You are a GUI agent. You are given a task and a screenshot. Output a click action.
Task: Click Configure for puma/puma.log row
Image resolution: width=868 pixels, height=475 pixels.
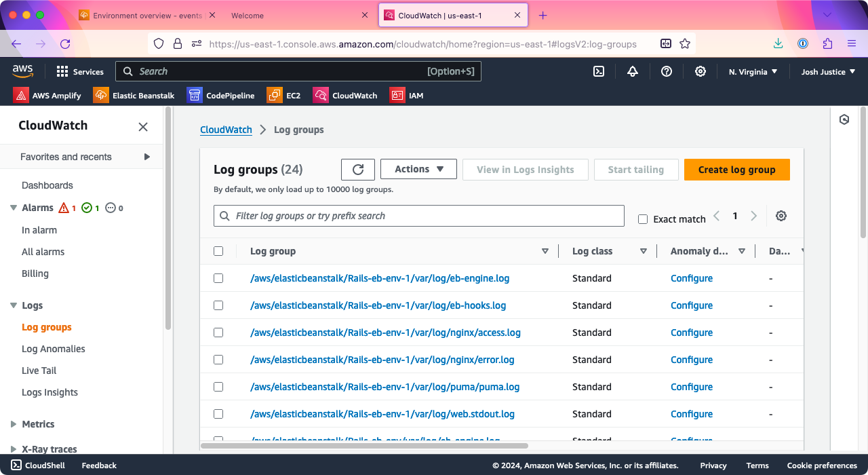point(692,387)
